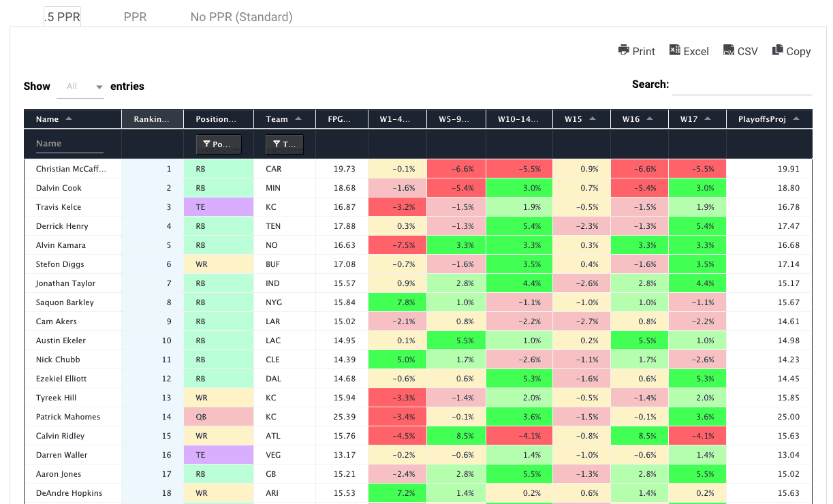Click the VEG team cell for Waller
The height and width of the screenshot is (504, 833).
click(x=285, y=455)
